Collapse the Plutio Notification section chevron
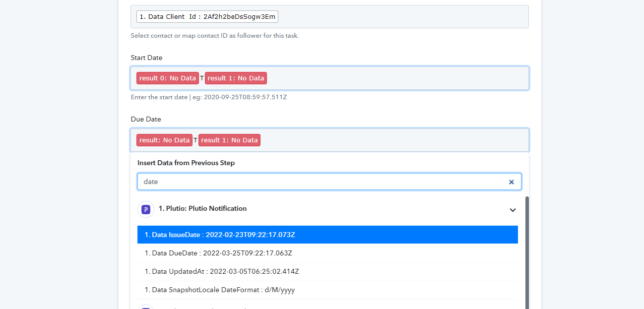This screenshot has height=309, width=644. [513, 210]
